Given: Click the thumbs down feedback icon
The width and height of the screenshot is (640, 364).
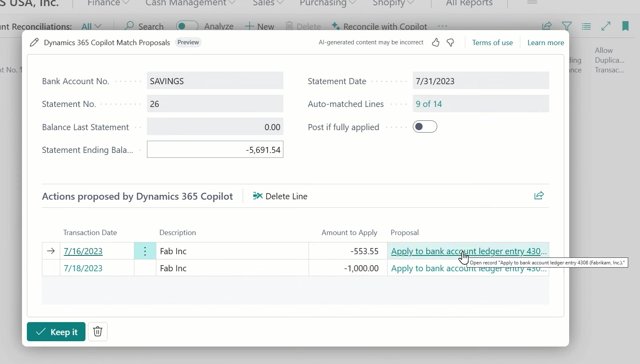Looking at the screenshot, I should [450, 43].
